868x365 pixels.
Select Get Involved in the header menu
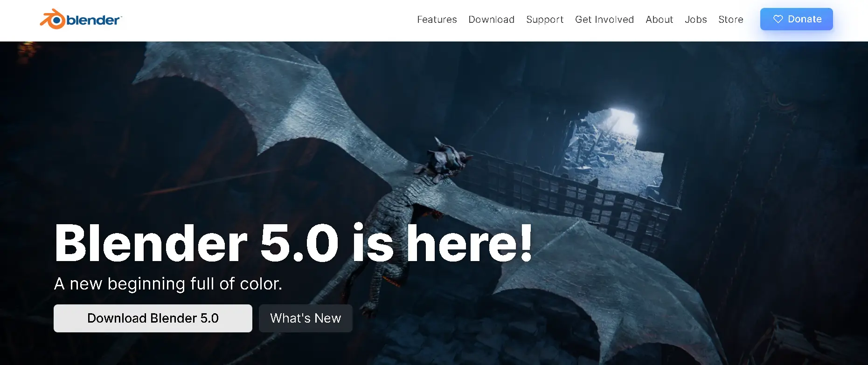pyautogui.click(x=604, y=20)
